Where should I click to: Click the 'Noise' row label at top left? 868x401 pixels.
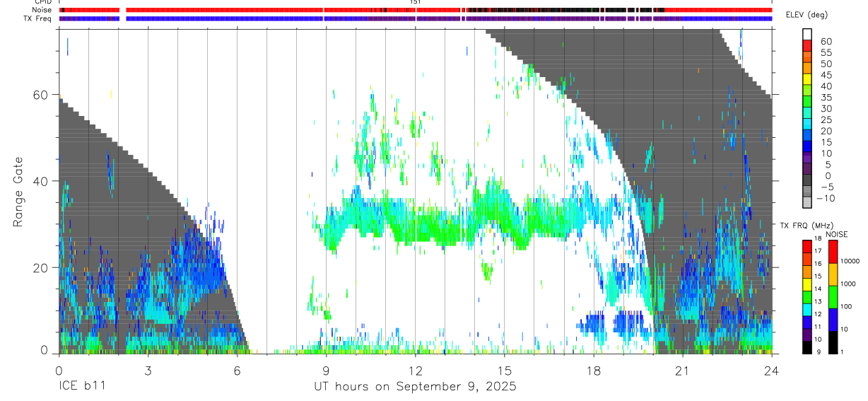point(42,10)
